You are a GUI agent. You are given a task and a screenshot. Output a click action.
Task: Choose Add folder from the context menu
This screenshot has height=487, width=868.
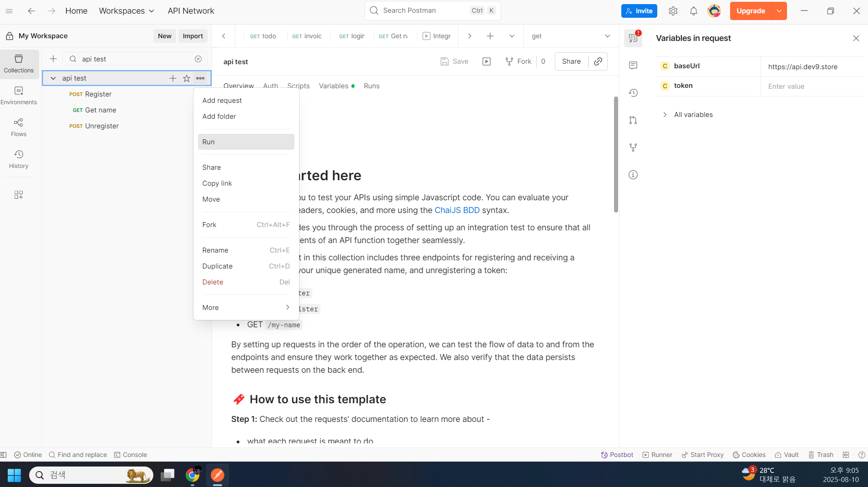pyautogui.click(x=246, y=117)
